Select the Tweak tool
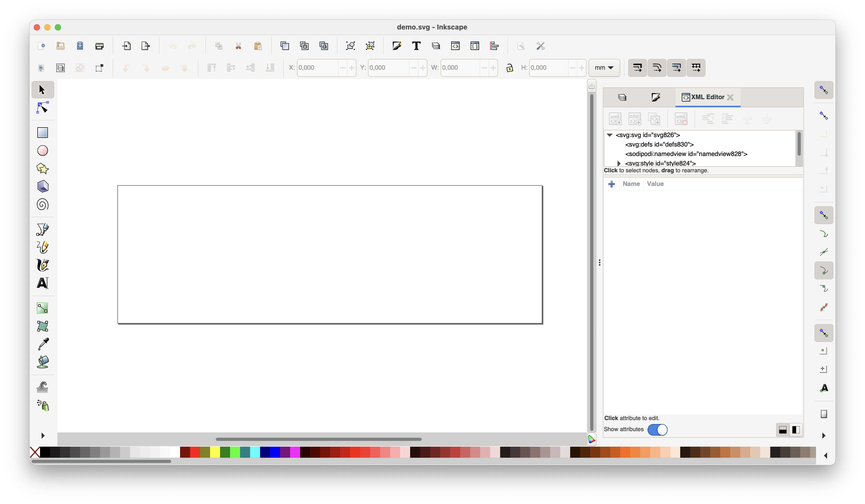This screenshot has width=865, height=504. click(x=42, y=387)
